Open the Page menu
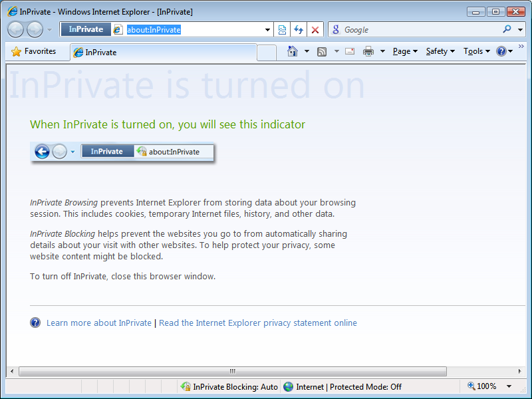 pyautogui.click(x=405, y=51)
